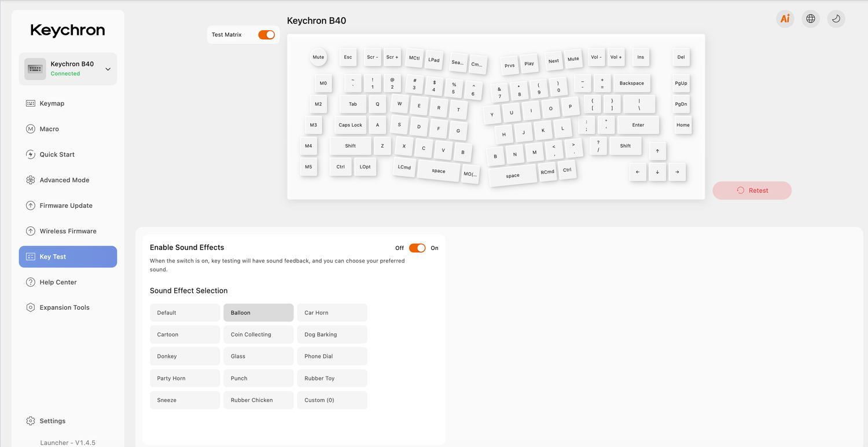This screenshot has width=868, height=447.
Task: Select the Glass sound effect
Action: [259, 356]
